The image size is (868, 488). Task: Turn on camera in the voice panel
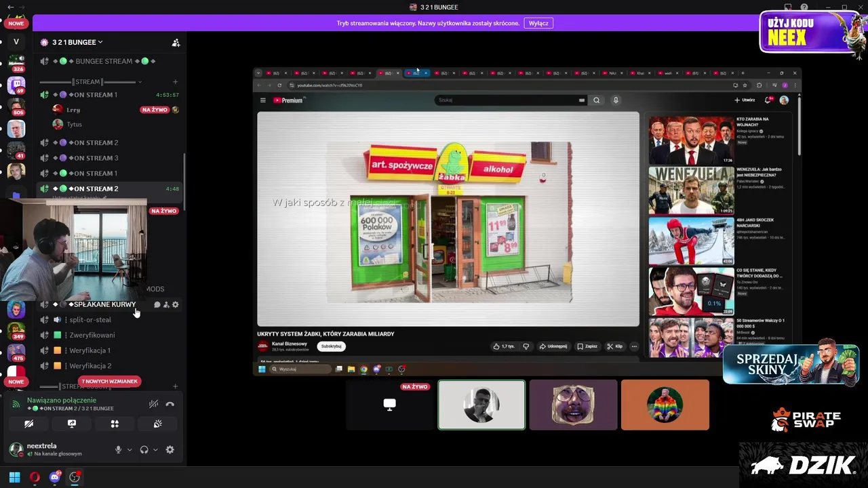[x=28, y=424]
